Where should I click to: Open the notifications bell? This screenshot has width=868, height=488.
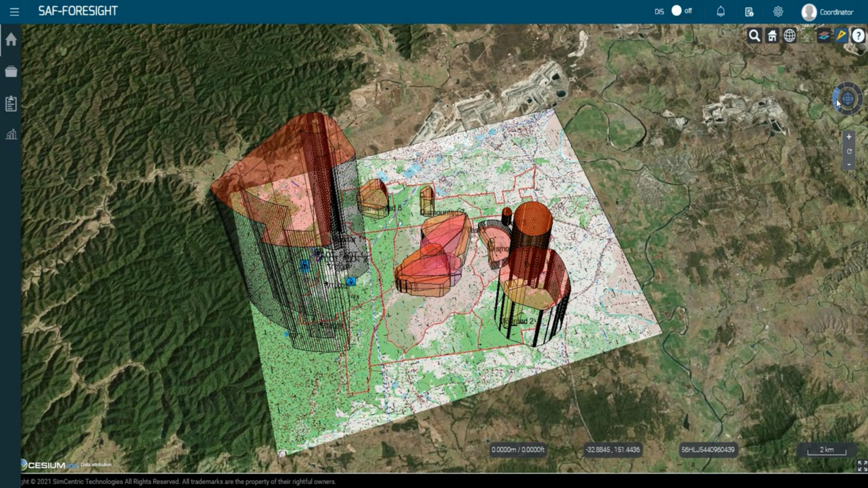[x=721, y=11]
